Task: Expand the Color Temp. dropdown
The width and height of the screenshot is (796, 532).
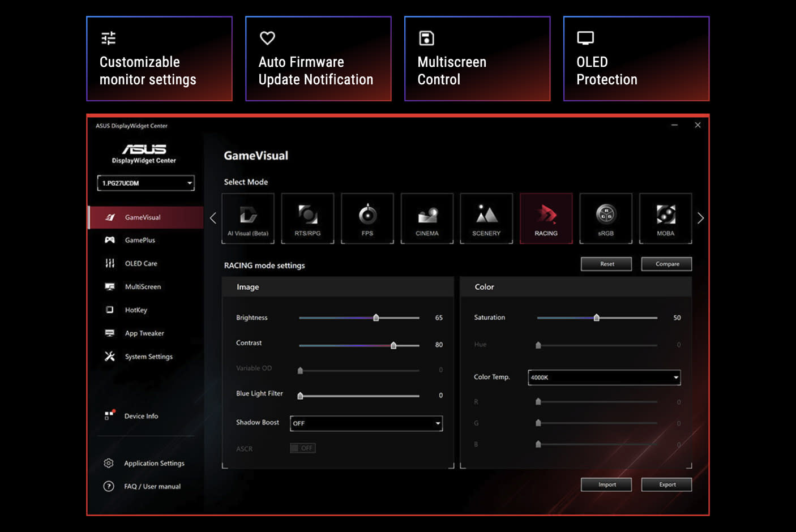Action: click(x=604, y=377)
